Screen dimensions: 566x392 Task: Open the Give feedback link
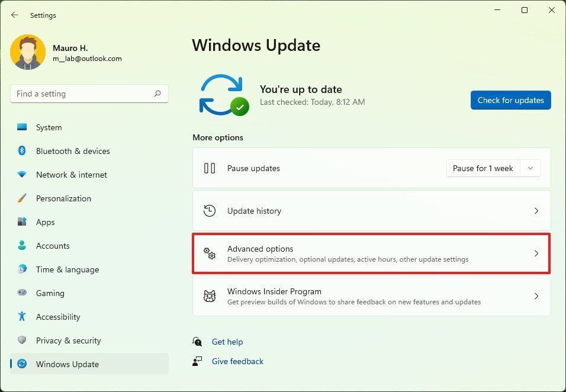point(237,361)
